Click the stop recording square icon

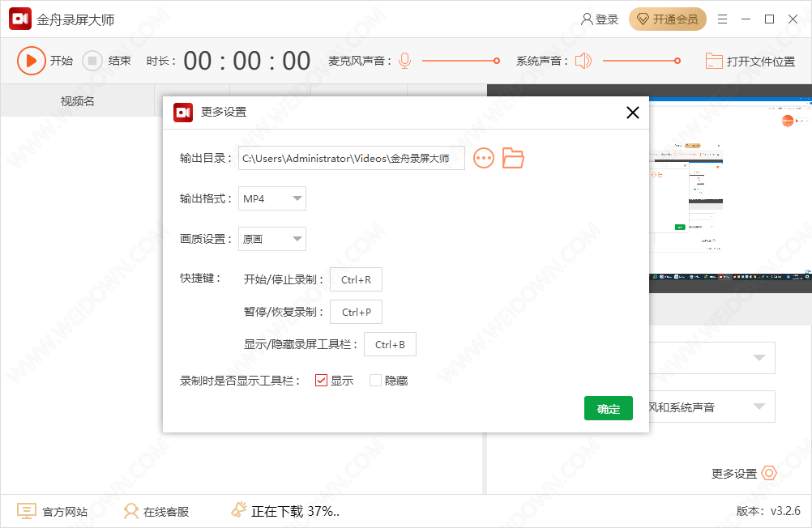[x=92, y=61]
